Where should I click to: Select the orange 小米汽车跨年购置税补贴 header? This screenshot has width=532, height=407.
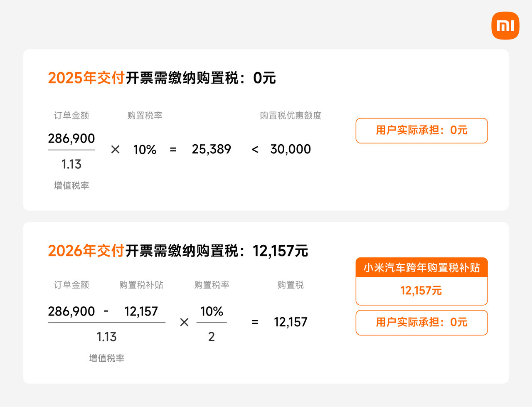[421, 268]
